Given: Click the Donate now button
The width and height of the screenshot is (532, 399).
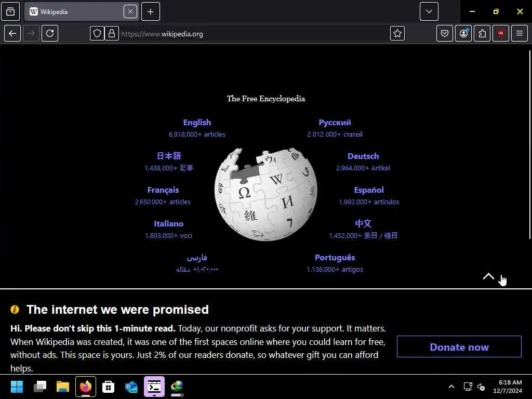Looking at the screenshot, I should point(459,347).
